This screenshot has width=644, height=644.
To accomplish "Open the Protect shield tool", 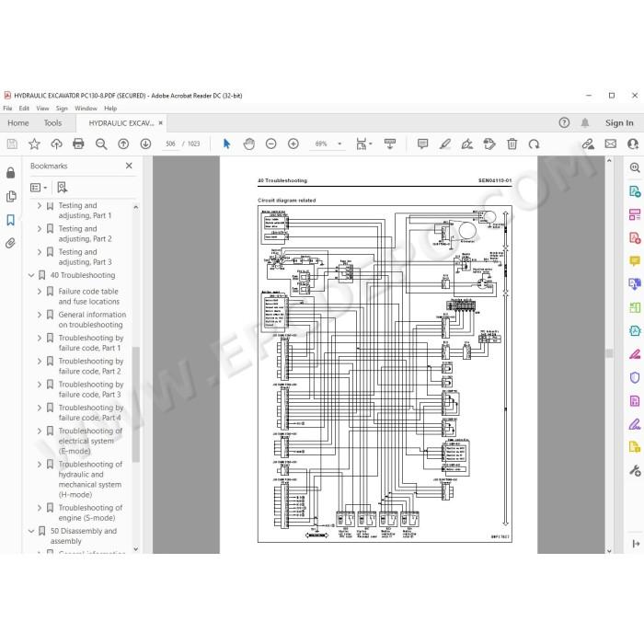I will [635, 377].
